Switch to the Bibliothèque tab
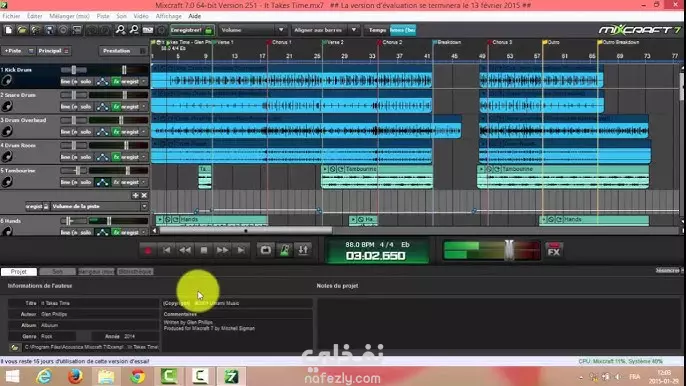 click(135, 272)
